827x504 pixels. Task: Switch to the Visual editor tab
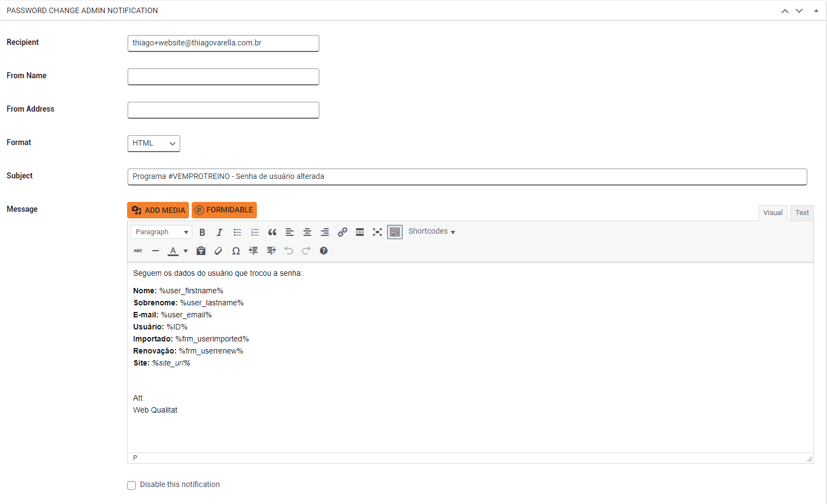pos(773,213)
